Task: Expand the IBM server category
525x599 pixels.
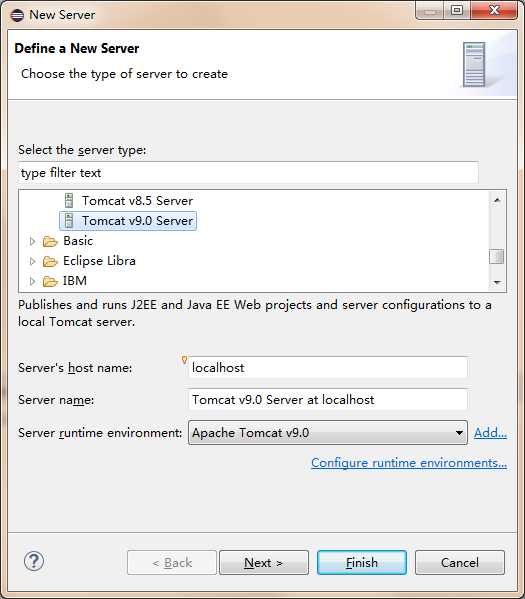Action: [x=32, y=282]
